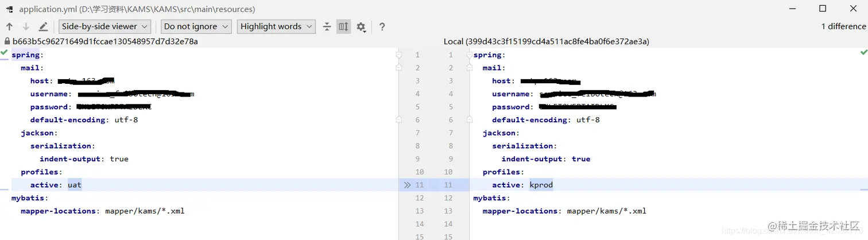
Task: Click 'indent-output: true' in the Local pane
Action: (x=545, y=159)
